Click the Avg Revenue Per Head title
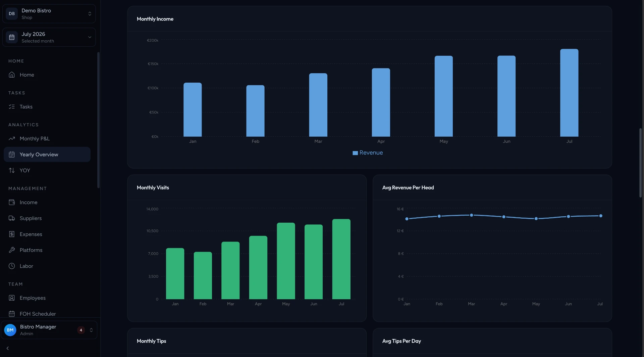 408,187
